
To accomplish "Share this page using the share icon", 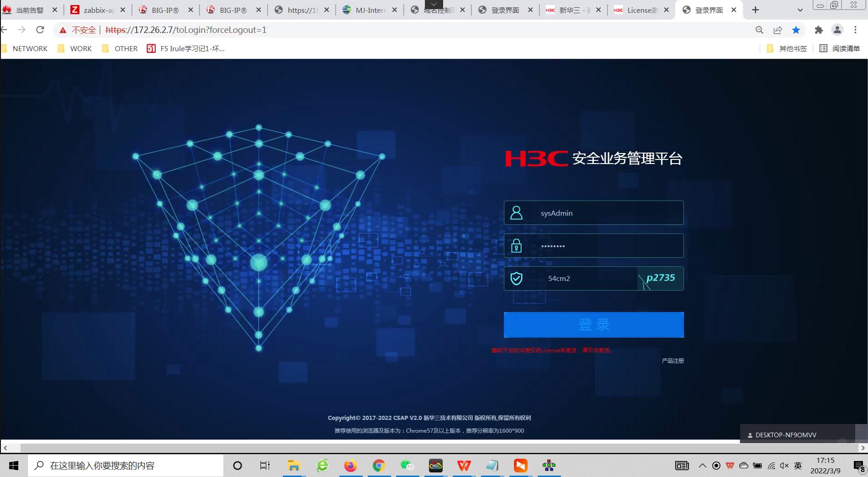I will point(778,30).
